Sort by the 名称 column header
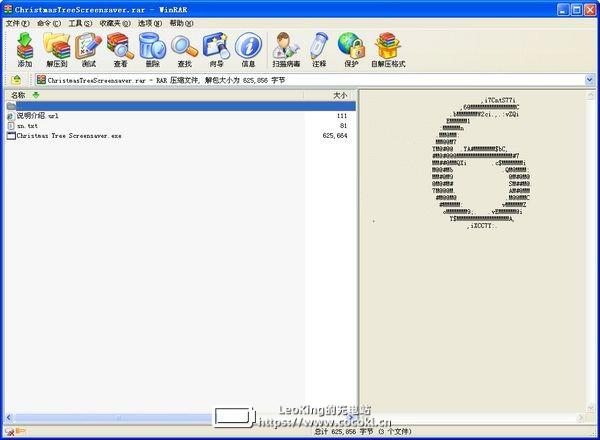This screenshot has width=600, height=440. click(18, 95)
